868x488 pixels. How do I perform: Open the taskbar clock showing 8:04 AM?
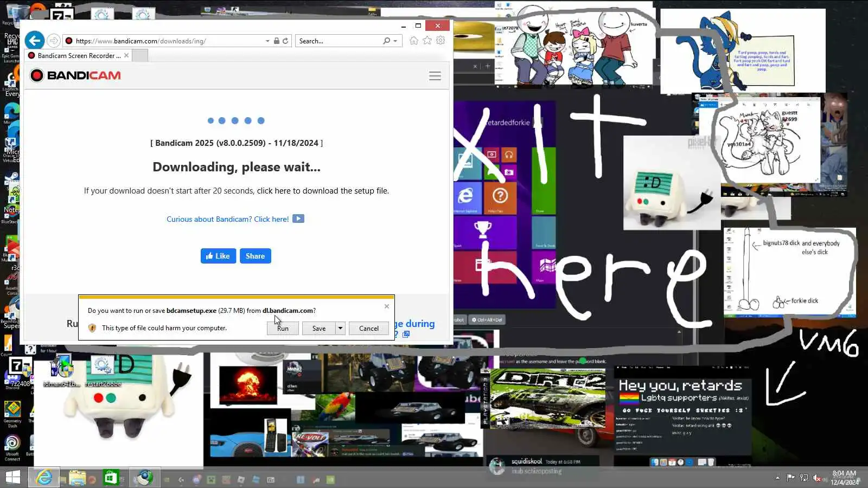click(844, 477)
